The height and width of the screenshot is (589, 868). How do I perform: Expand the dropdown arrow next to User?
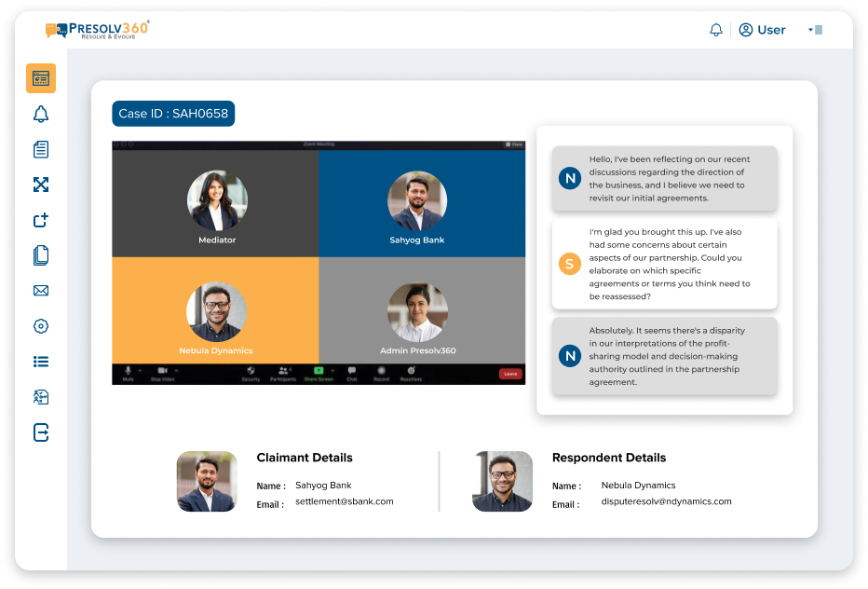[810, 30]
